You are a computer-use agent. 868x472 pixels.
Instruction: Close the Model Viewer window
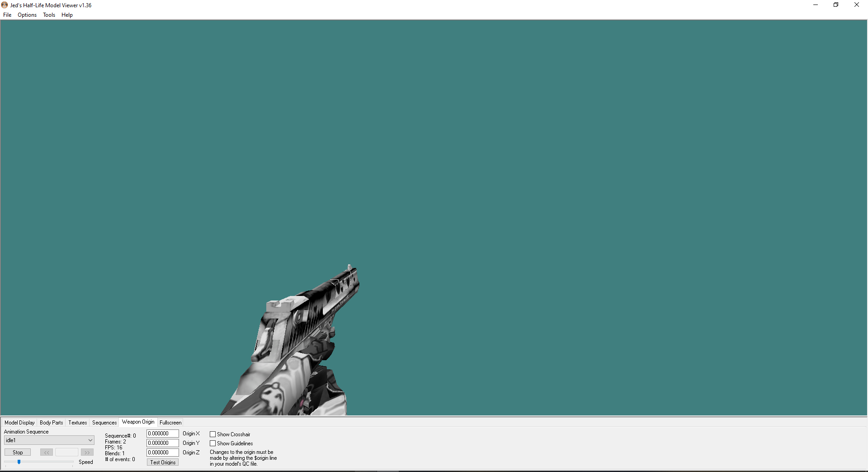857,5
